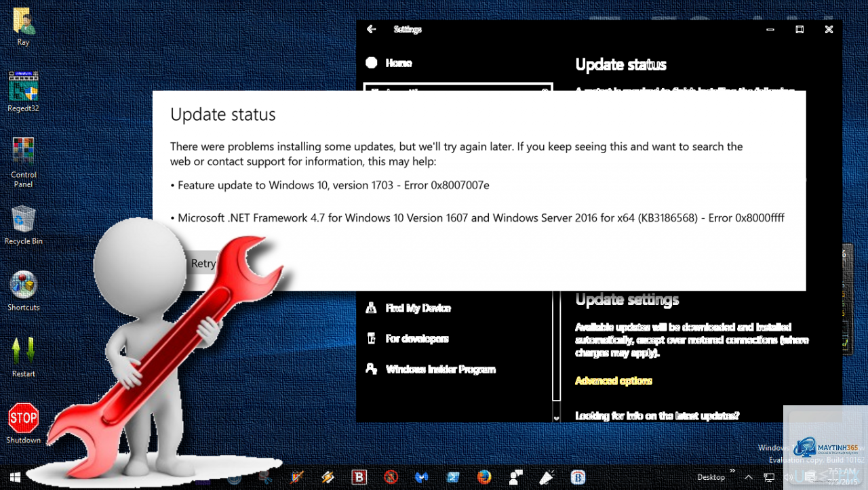Open the Control Panel desktop icon
868x490 pixels.
point(23,163)
